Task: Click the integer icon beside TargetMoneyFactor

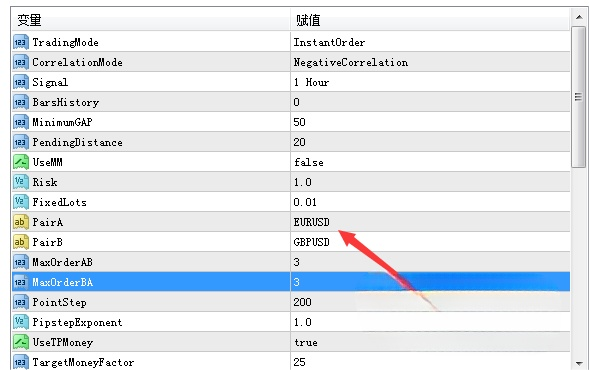Action: click(x=21, y=362)
